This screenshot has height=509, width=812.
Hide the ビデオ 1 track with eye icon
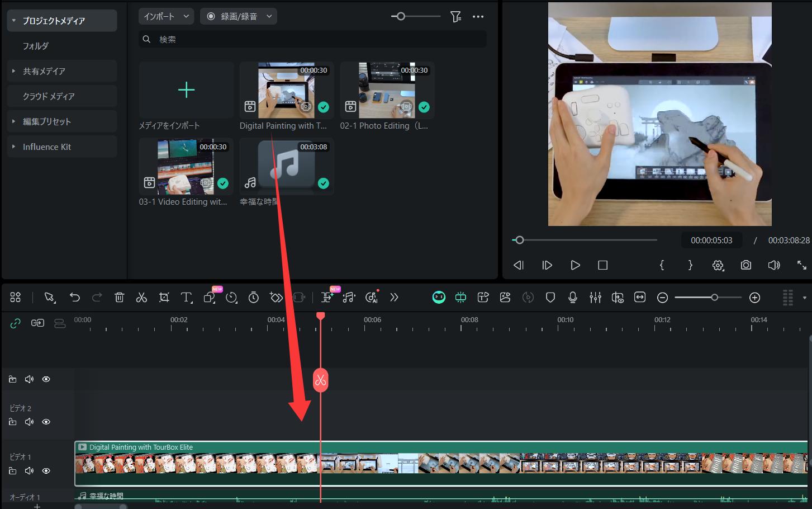pos(46,471)
